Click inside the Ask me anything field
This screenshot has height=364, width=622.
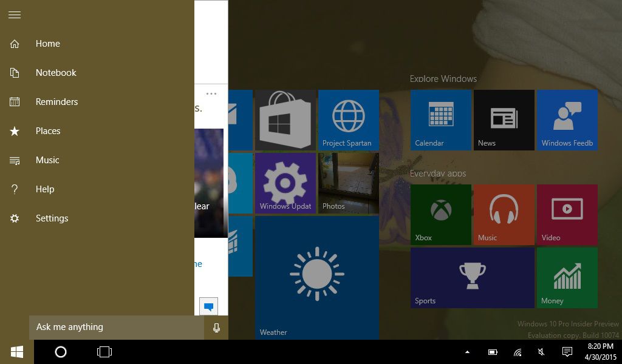(x=109, y=327)
